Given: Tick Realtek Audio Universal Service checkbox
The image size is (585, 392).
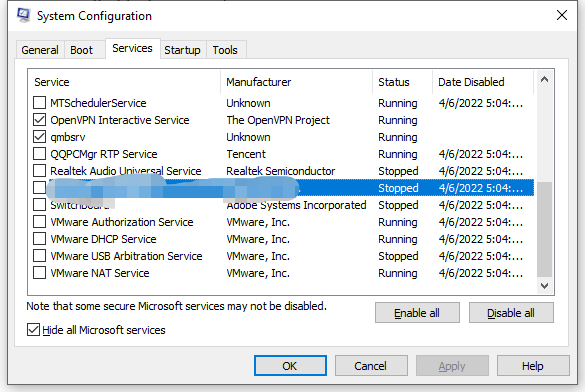Looking at the screenshot, I should [x=40, y=171].
